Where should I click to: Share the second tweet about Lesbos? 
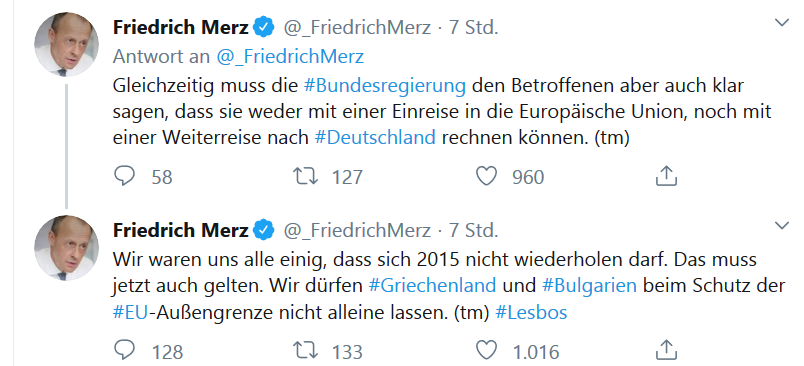coord(667,351)
